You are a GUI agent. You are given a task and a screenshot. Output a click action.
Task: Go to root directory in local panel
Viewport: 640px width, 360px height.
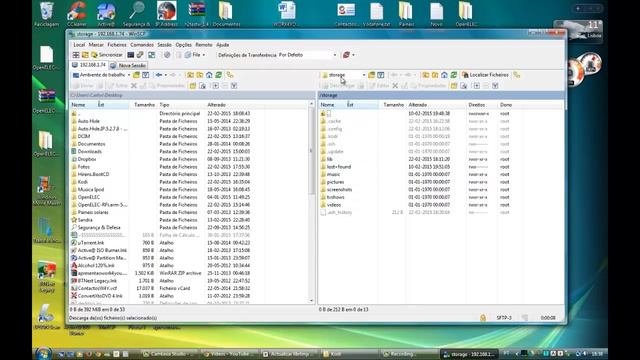click(200, 75)
